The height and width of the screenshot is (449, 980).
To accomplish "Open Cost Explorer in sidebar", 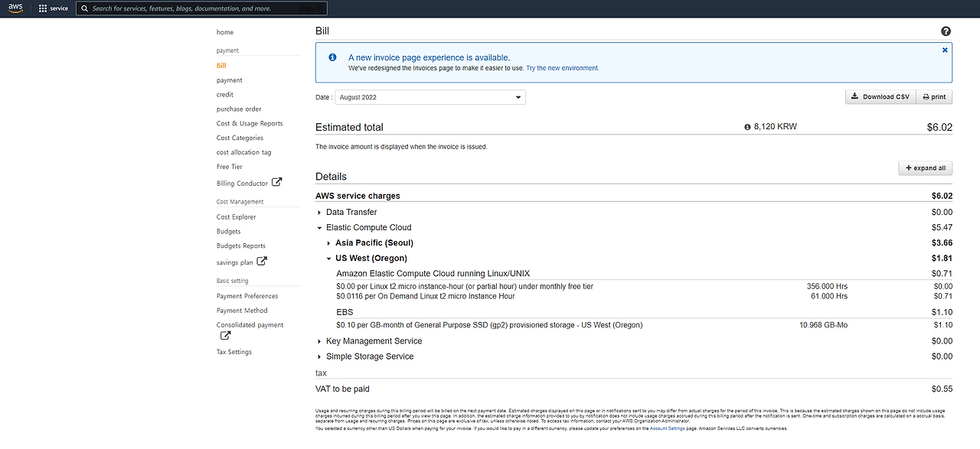I will point(237,217).
